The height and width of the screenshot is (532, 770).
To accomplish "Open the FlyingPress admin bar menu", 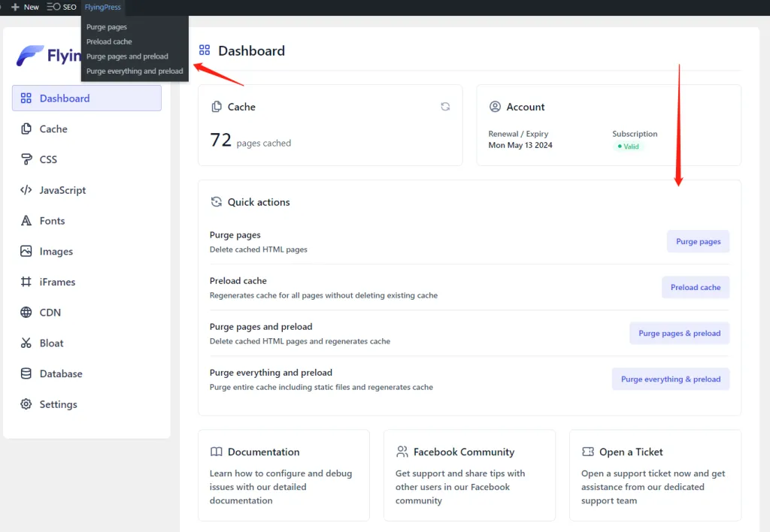I will [102, 7].
